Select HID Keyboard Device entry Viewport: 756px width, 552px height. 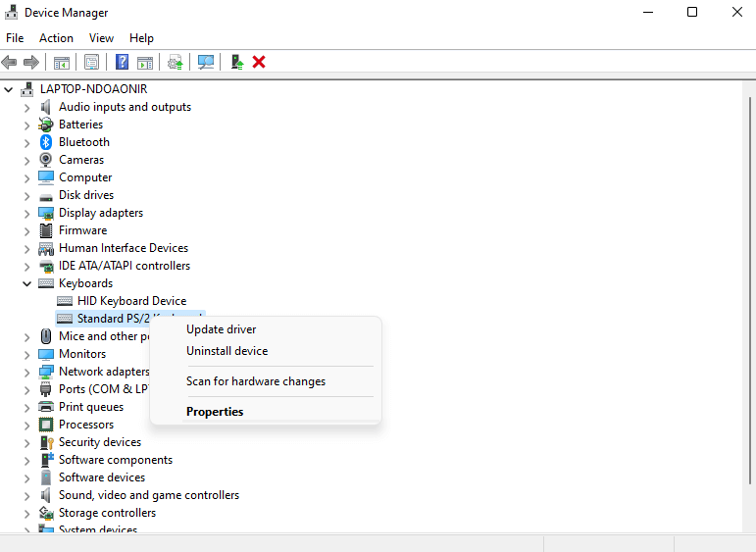pyautogui.click(x=131, y=301)
